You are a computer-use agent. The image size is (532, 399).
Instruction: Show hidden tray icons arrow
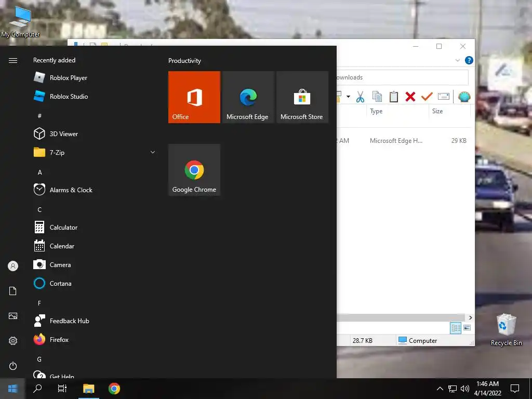pos(440,389)
